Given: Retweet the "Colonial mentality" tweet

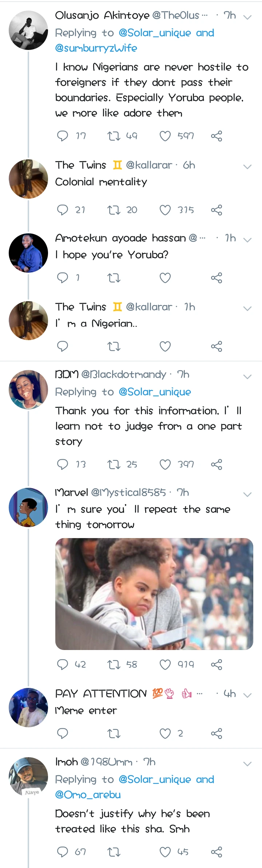Looking at the screenshot, I should (x=114, y=210).
